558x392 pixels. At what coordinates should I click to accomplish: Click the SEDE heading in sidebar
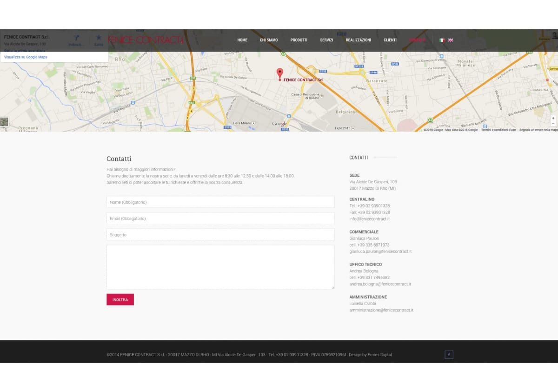(x=354, y=175)
